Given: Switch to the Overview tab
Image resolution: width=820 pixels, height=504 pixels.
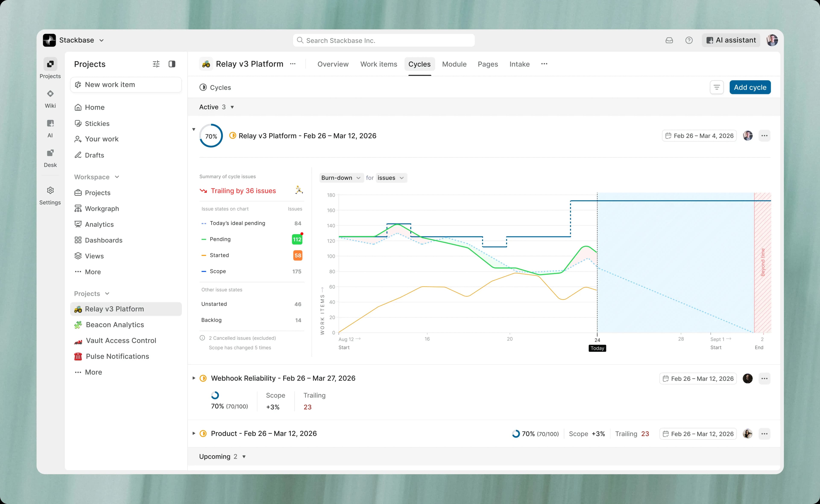Looking at the screenshot, I should [x=333, y=64].
